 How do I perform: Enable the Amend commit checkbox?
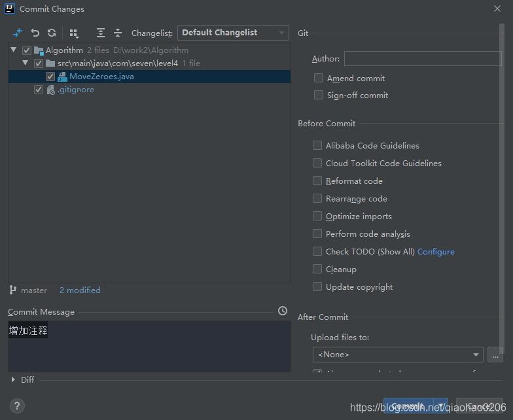(319, 78)
